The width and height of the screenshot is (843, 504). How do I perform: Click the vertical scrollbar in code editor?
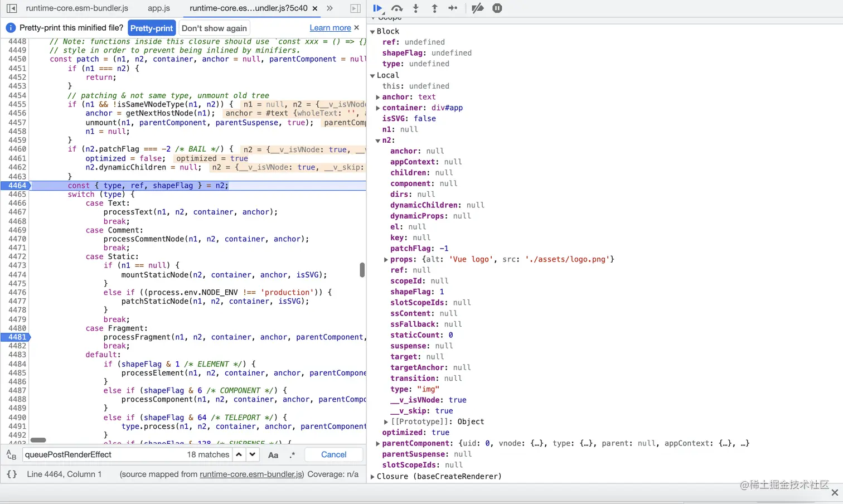(x=362, y=270)
